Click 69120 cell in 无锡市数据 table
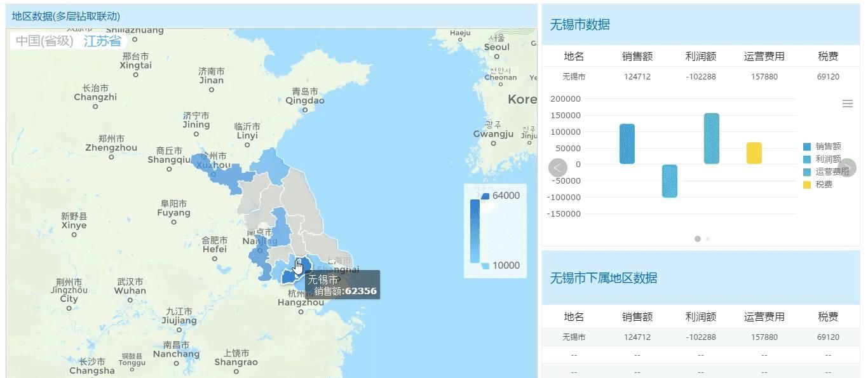 828,77
